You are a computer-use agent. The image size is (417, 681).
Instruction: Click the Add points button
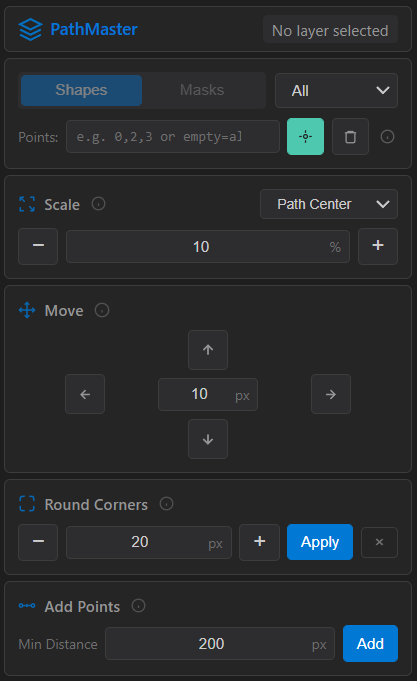tap(370, 643)
